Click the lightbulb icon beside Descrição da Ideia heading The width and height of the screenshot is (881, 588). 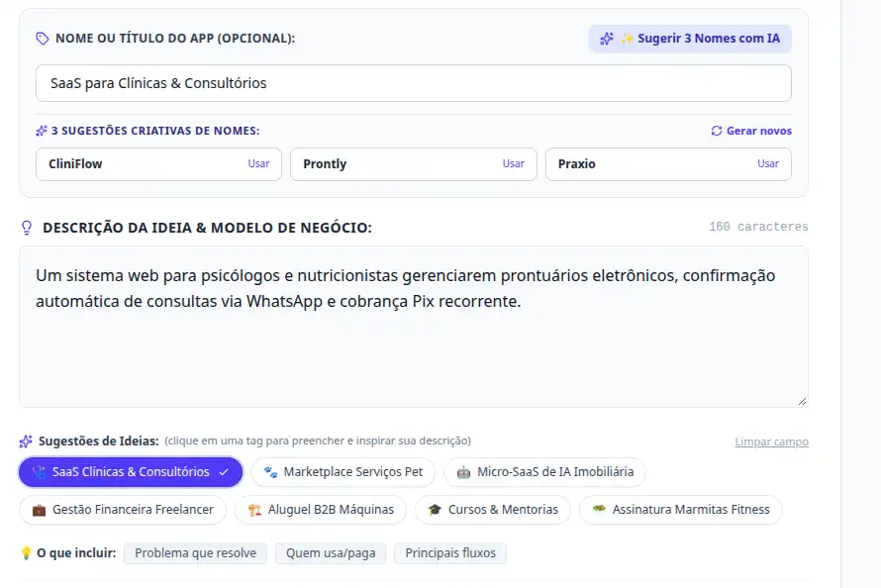pos(27,228)
